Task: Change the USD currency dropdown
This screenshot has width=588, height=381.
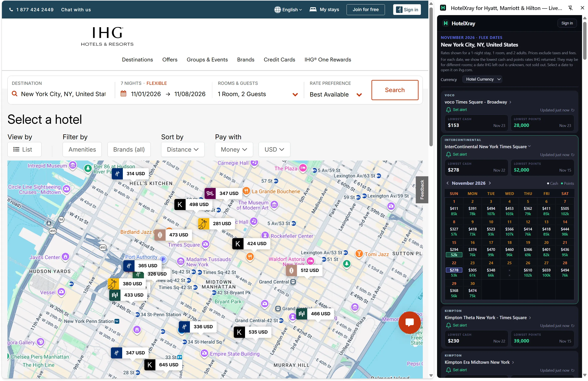Action: 274,149
